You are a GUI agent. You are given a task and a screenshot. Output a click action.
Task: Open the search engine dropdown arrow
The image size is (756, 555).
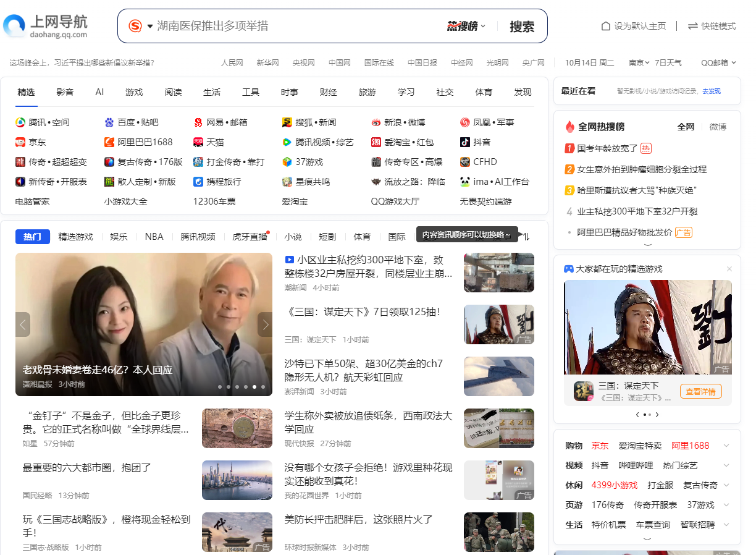point(148,26)
